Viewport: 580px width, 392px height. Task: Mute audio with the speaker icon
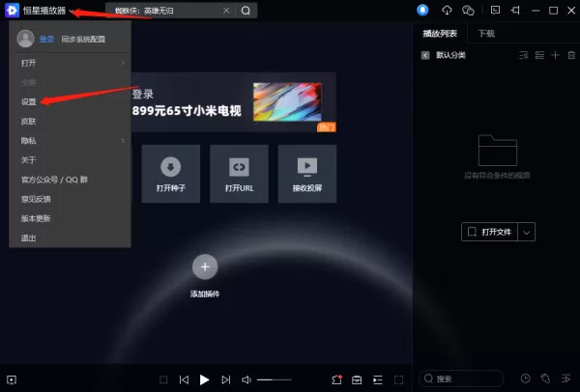point(246,379)
